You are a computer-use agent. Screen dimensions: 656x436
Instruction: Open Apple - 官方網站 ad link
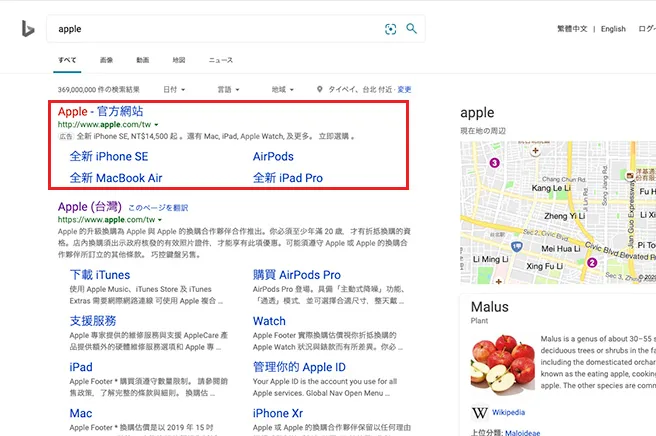click(x=100, y=111)
